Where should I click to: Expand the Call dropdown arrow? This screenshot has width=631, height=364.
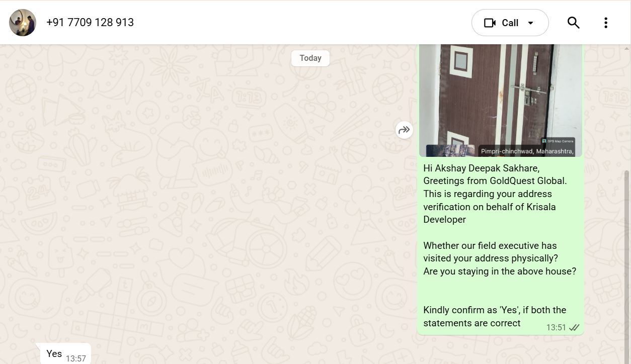click(x=530, y=23)
